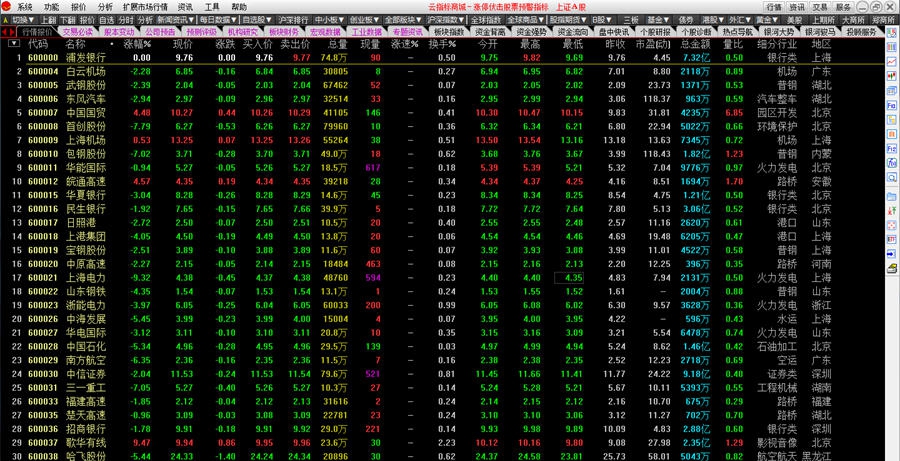Image resolution: width=900 pixels, height=461 pixels.
Task: Sort by the 总金额 column header
Action: point(695,44)
